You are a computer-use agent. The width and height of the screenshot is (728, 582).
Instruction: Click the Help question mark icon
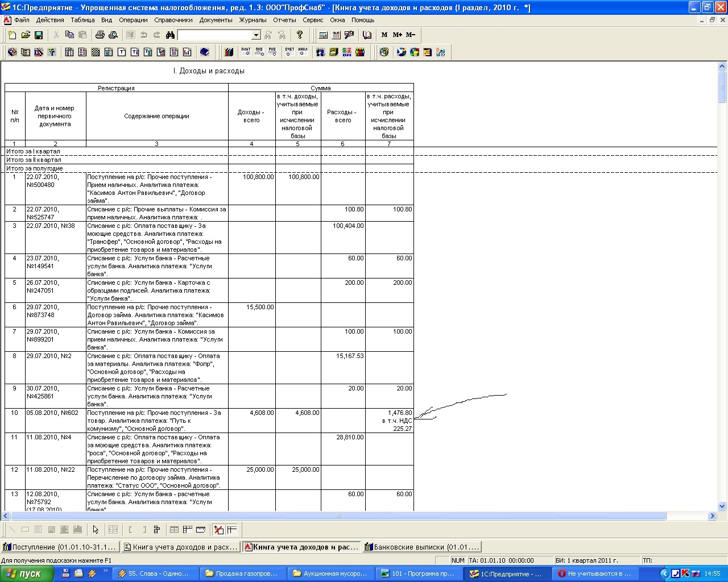click(x=300, y=35)
